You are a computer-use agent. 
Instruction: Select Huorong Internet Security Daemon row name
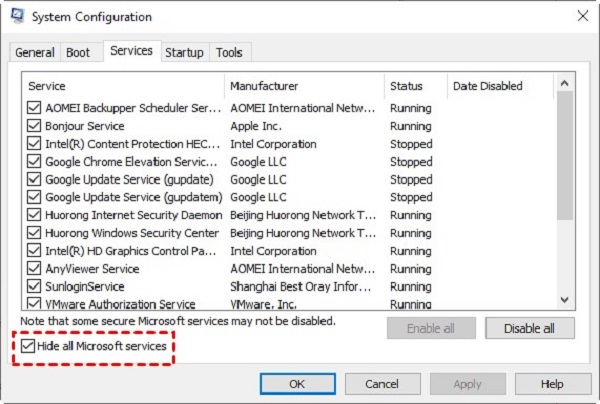pos(134,215)
